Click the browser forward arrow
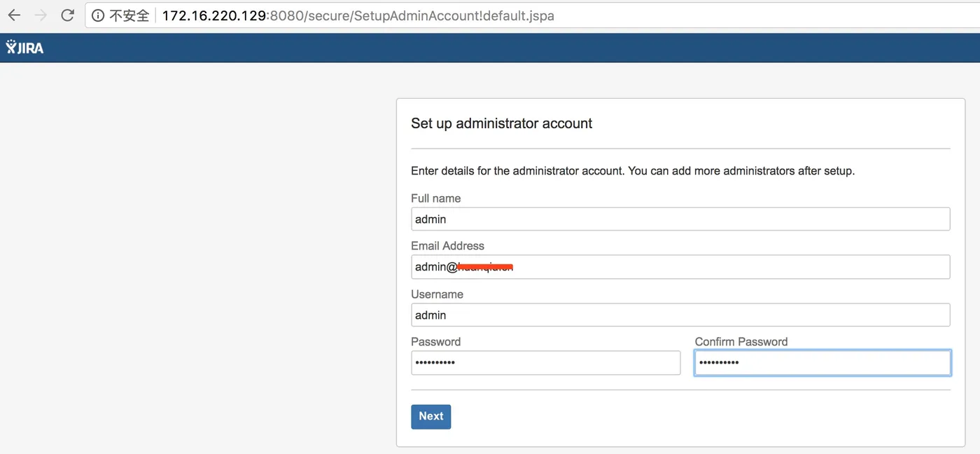 (x=41, y=15)
